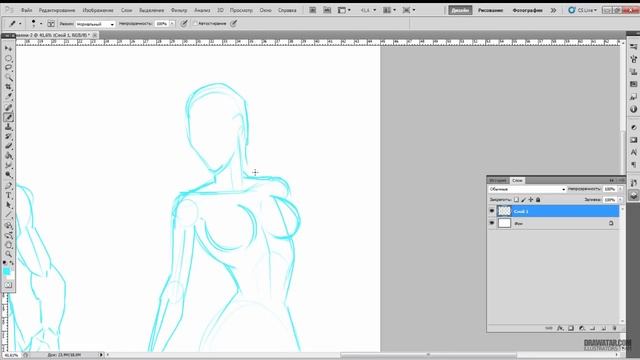Open the brush opacity slider arrow
This screenshot has width=640, height=360.
pos(172,24)
